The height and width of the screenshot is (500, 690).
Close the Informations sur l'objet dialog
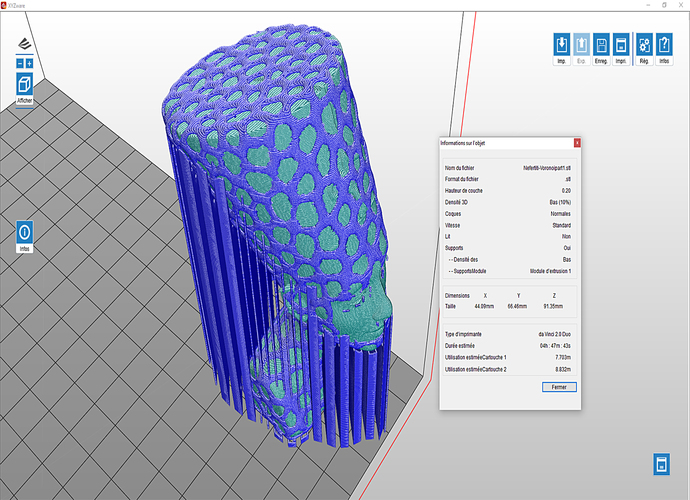pyautogui.click(x=577, y=143)
